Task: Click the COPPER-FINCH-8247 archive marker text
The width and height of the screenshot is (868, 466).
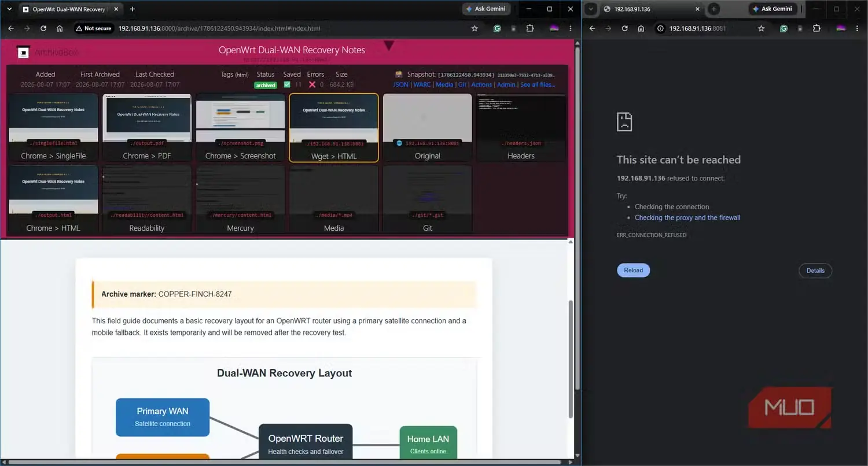Action: [x=195, y=294]
